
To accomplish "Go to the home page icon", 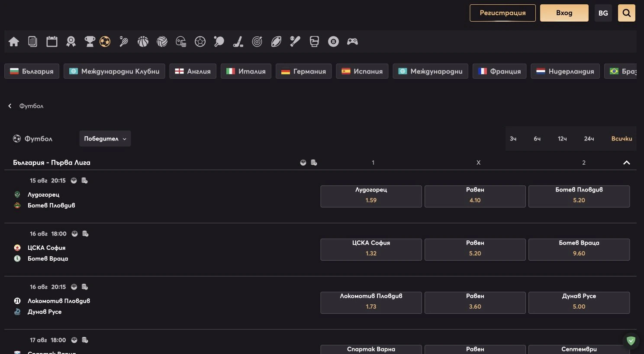I will tap(14, 41).
